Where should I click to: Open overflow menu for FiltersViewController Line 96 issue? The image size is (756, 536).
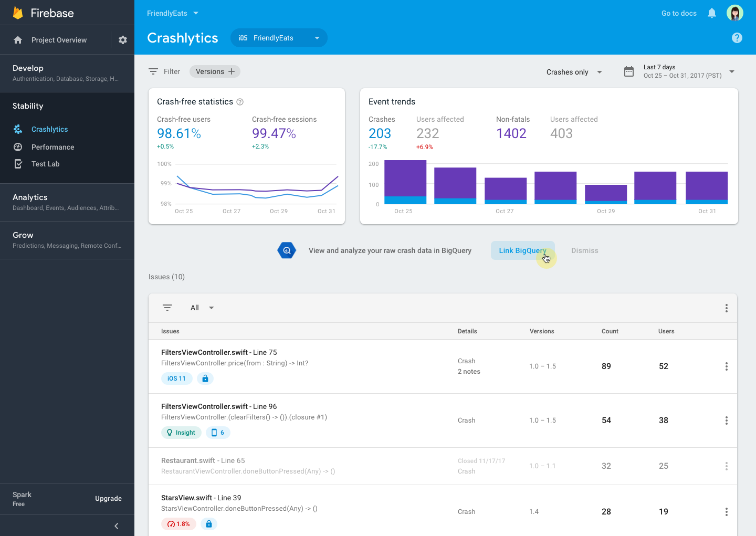[726, 420]
